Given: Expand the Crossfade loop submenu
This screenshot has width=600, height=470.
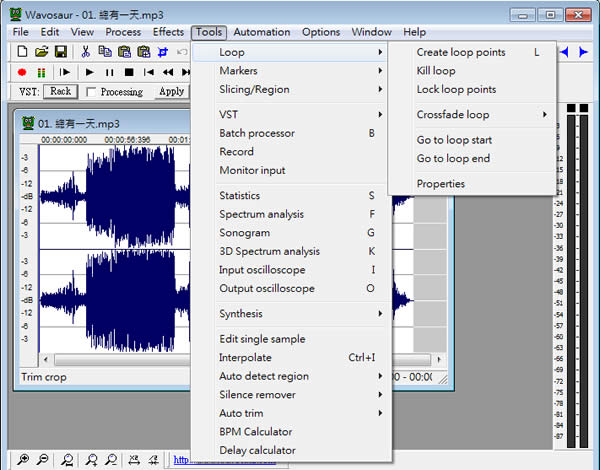Looking at the screenshot, I should click(x=472, y=114).
